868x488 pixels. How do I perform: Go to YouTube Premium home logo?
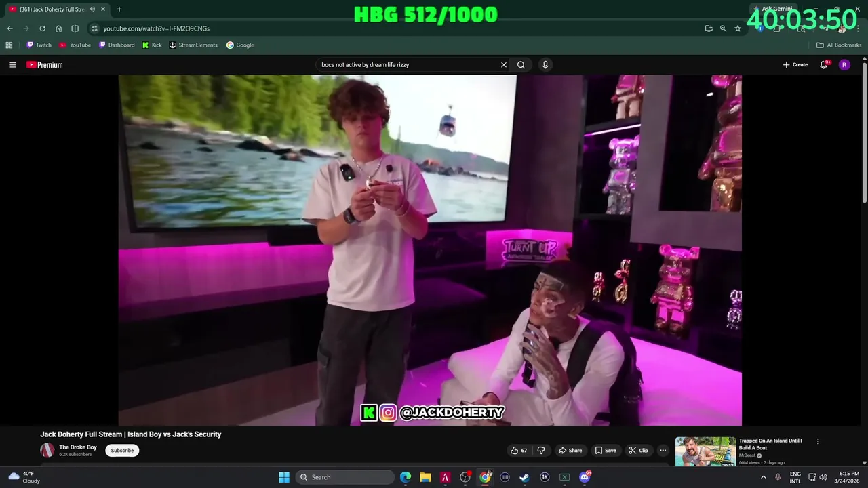44,65
